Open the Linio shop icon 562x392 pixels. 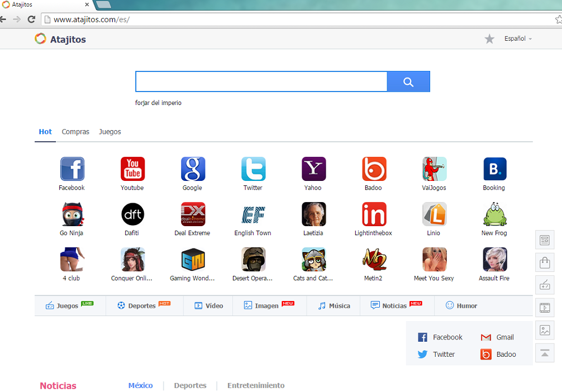click(435, 214)
